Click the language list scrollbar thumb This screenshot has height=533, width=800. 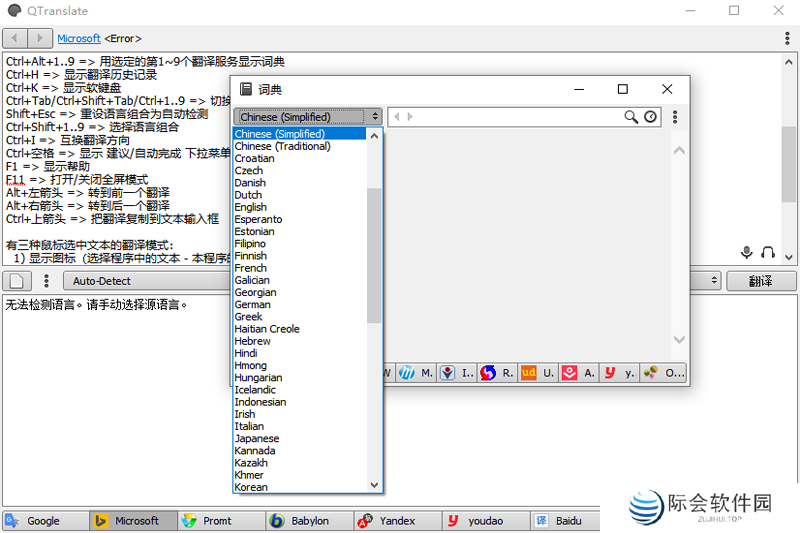[374, 256]
